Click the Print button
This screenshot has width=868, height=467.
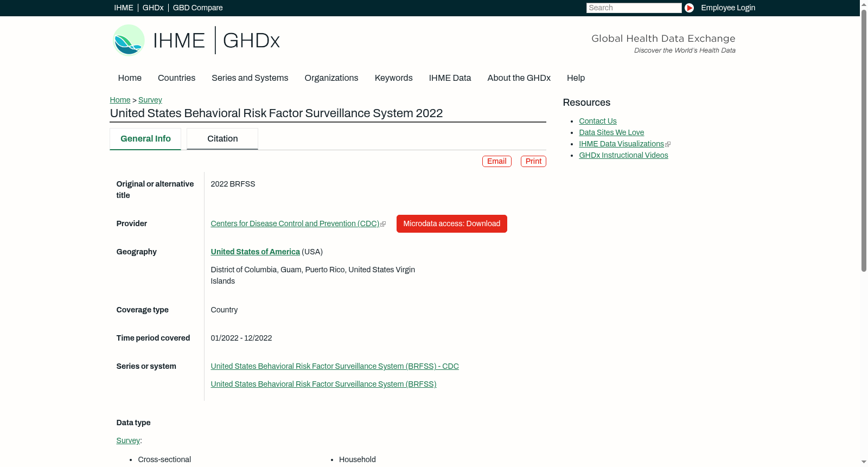click(533, 161)
